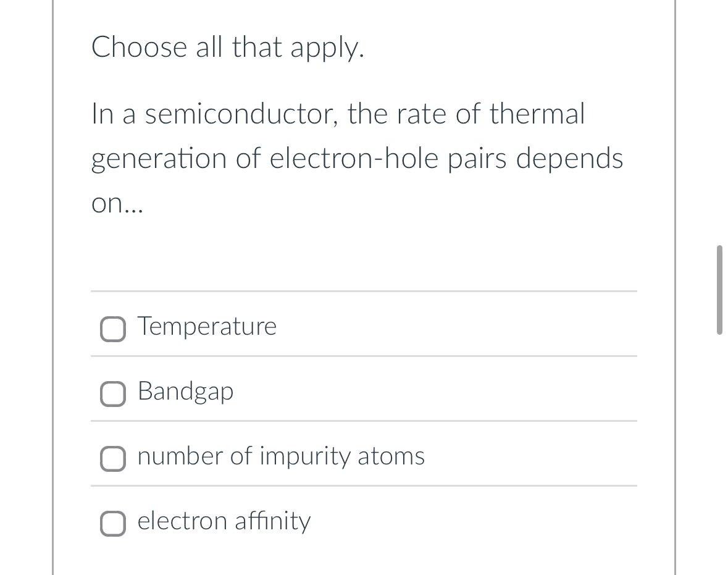The width and height of the screenshot is (728, 575).
Task: Click the row containing Bandgap
Action: 364,391
